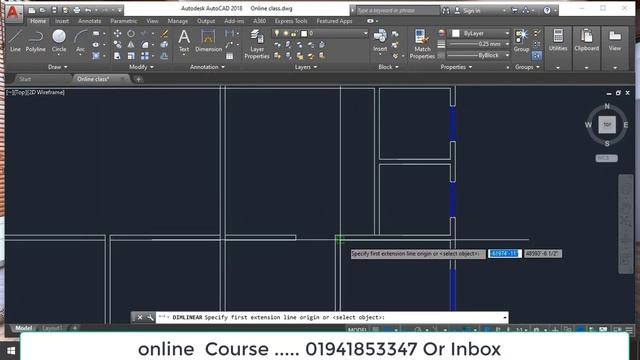Screen dimensions: 640x360
Task: Click the Text annotation tool
Action: tap(184, 41)
